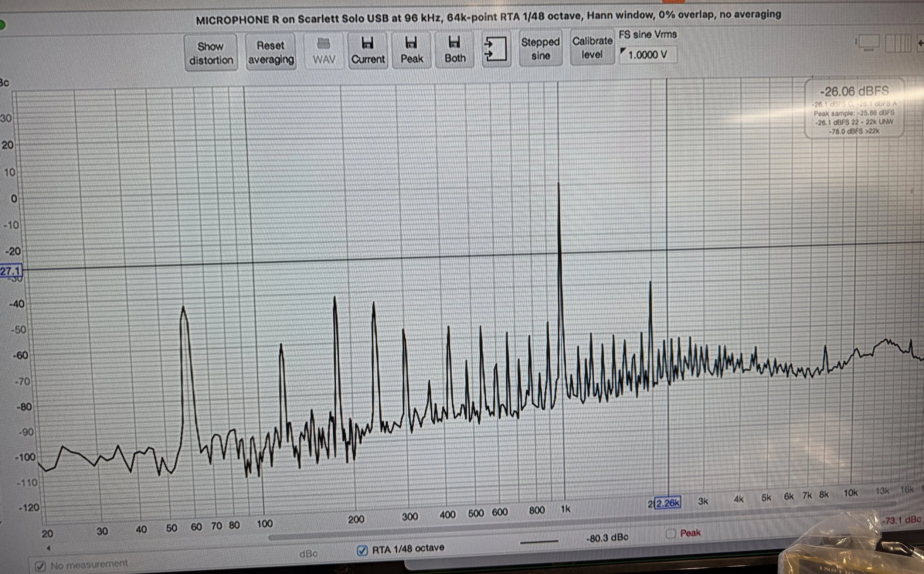Screen dimensions: 924x574
Task: Enable the red Peak checkbox
Action: 671,533
